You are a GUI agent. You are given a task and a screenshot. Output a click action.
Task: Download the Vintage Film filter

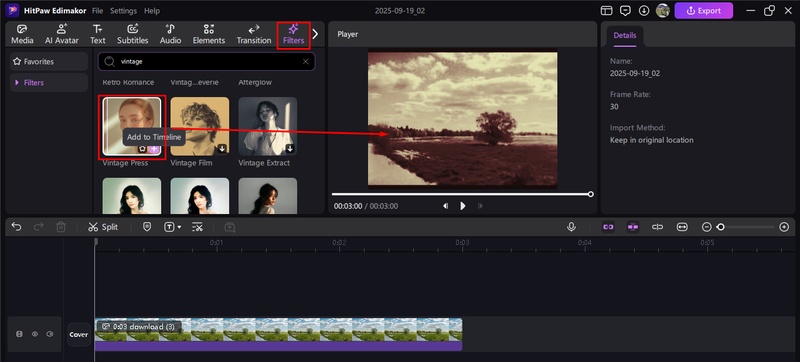click(222, 149)
